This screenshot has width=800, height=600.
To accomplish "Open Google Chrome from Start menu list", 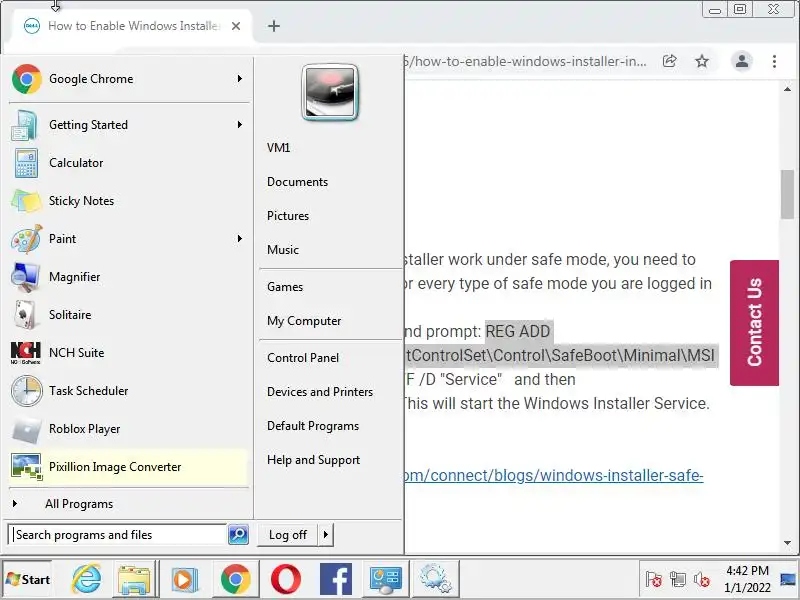I will (128, 79).
